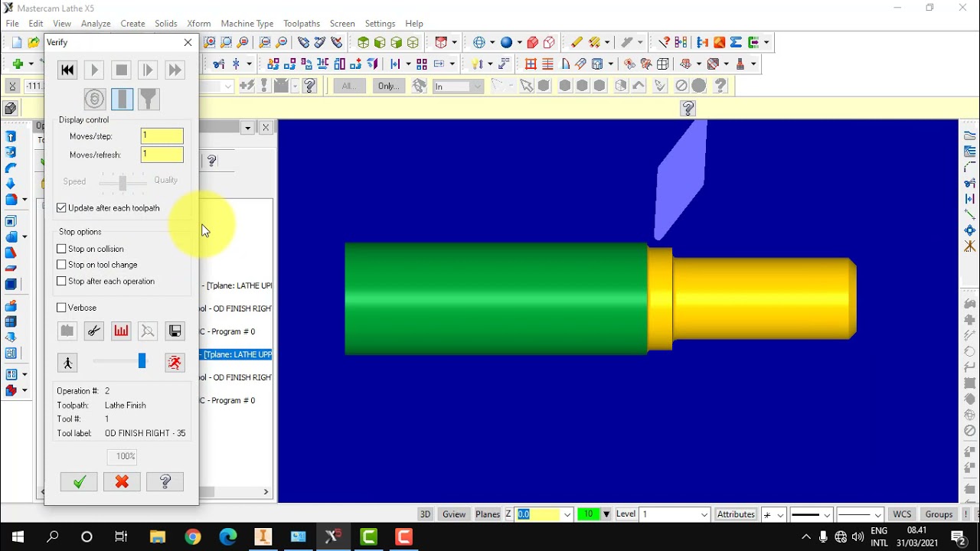Click the Groups status bar button
980x551 pixels.
(x=939, y=514)
